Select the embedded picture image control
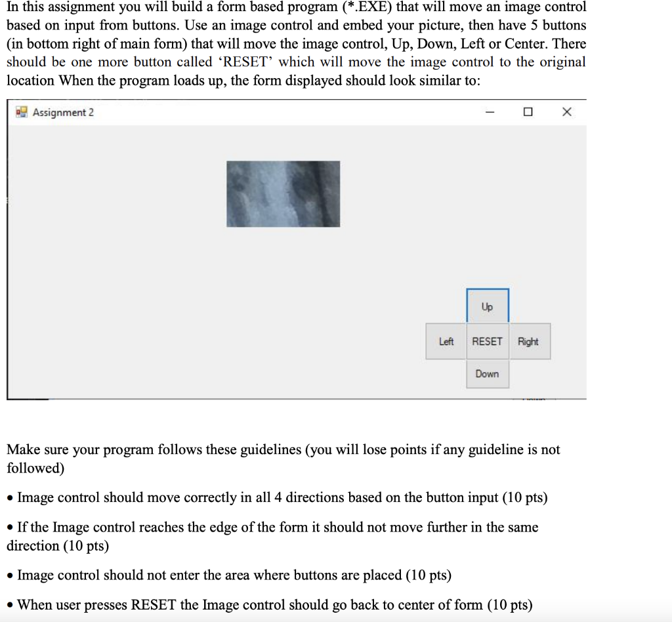The image size is (672, 622). coord(282,193)
